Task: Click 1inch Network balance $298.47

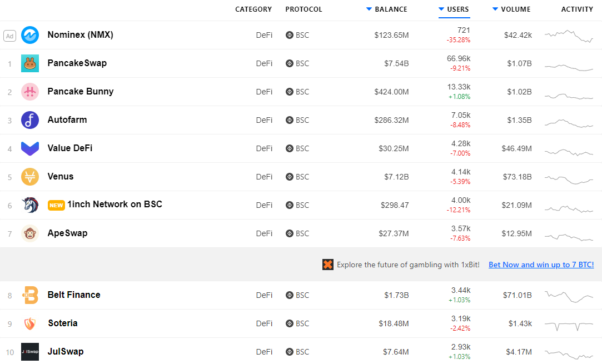Action: [x=395, y=205]
